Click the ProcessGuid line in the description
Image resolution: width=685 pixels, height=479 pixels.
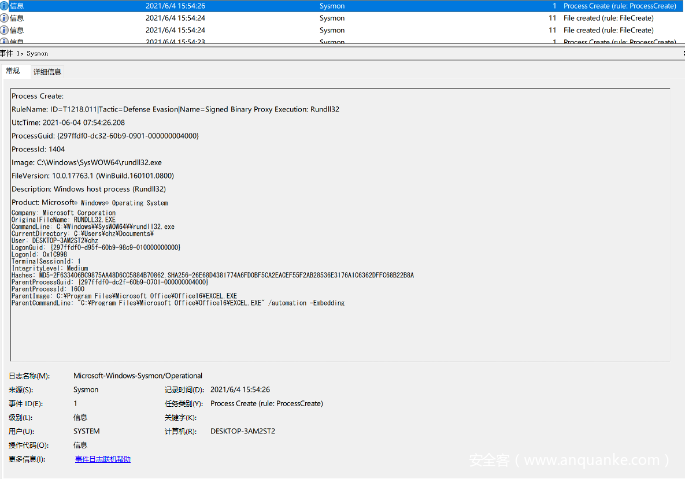coord(105,135)
